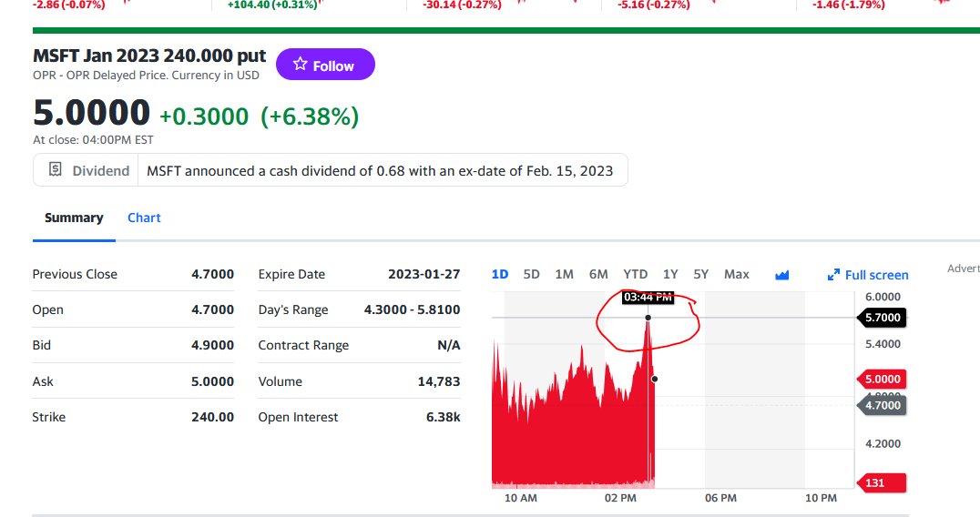Click the Dividend document icon
This screenshot has height=517, width=980.
tap(55, 169)
